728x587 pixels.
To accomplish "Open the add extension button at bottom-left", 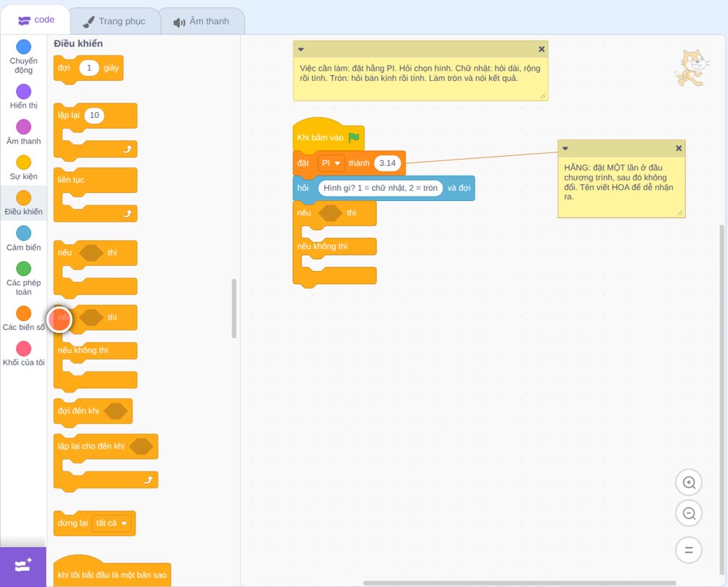I will pyautogui.click(x=23, y=567).
